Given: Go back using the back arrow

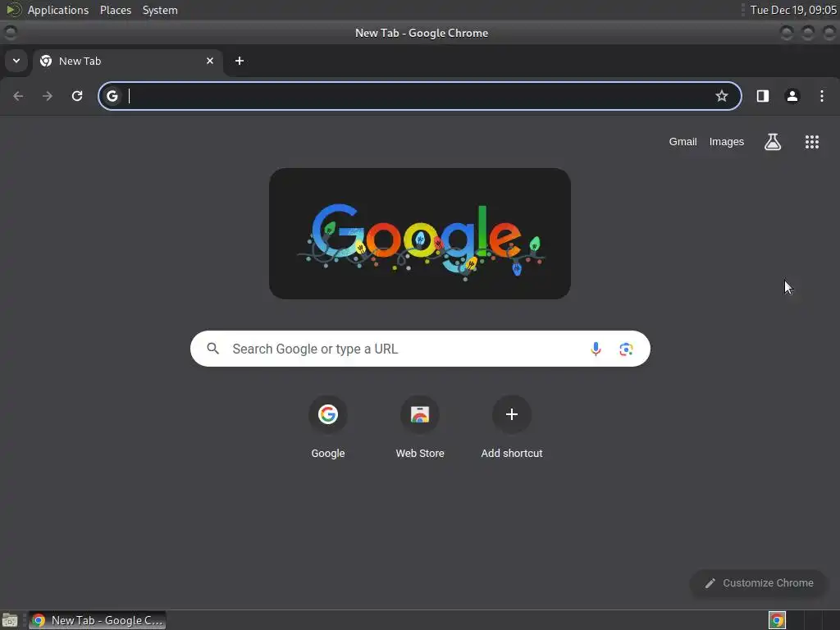Looking at the screenshot, I should [18, 96].
